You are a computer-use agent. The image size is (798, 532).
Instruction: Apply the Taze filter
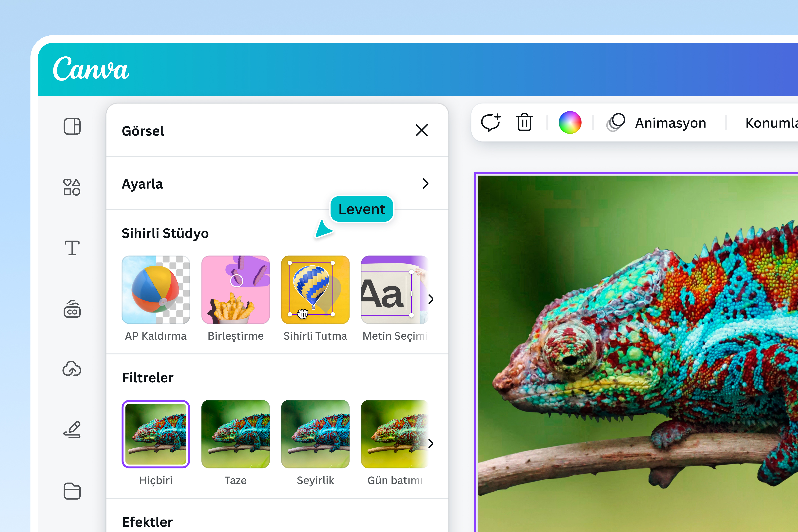pos(236,434)
